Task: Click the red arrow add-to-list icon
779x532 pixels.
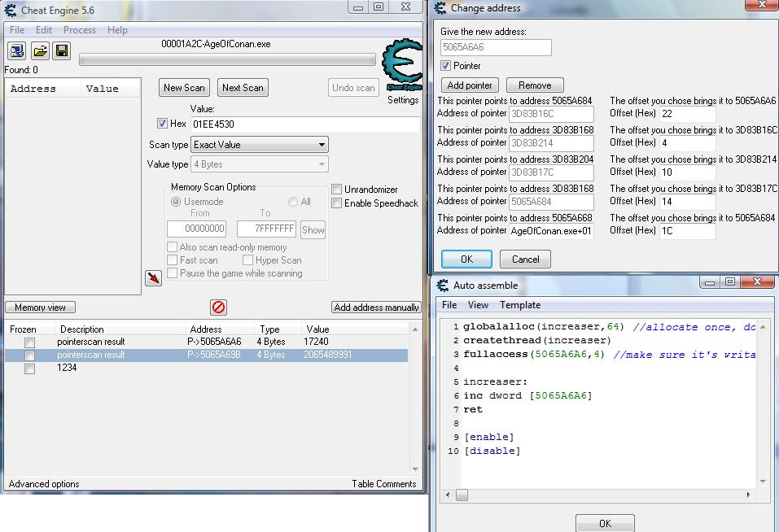Action: click(153, 278)
